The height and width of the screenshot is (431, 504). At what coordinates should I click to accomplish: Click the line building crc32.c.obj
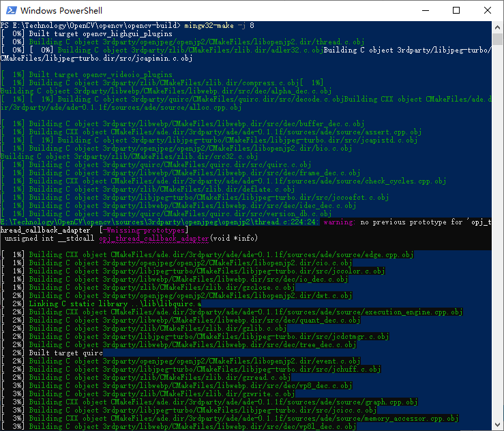(129, 157)
